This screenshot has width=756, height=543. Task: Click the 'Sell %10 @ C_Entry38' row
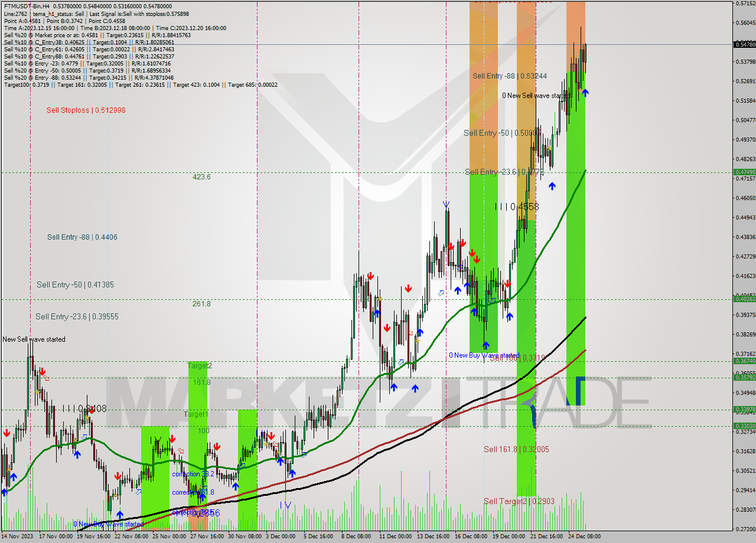(x=89, y=42)
